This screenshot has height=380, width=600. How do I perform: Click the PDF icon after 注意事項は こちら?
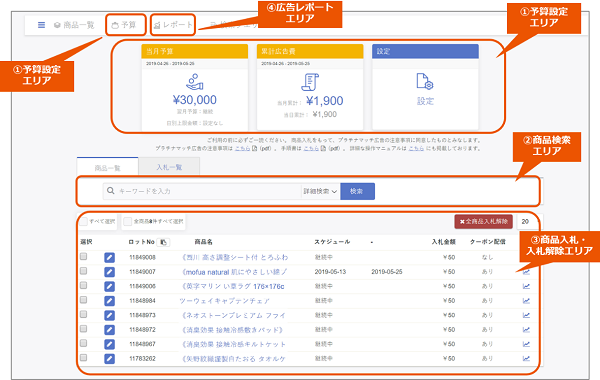click(x=254, y=148)
